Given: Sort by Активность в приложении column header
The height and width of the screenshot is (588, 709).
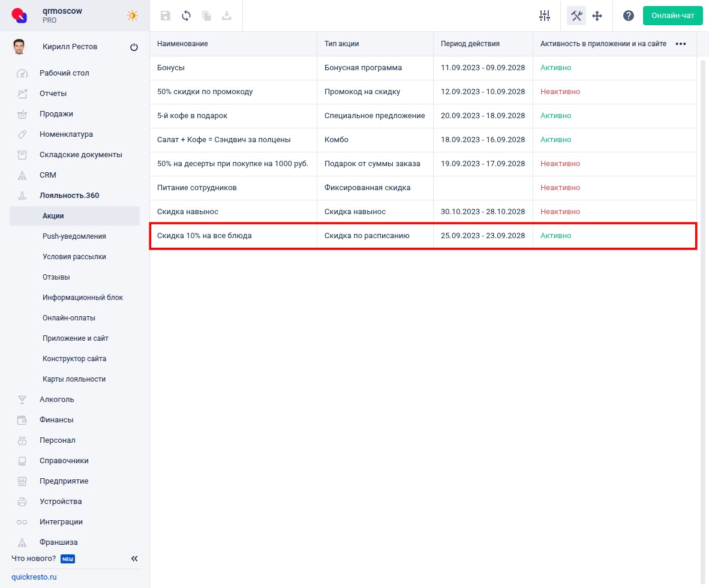Looking at the screenshot, I should tap(603, 43).
